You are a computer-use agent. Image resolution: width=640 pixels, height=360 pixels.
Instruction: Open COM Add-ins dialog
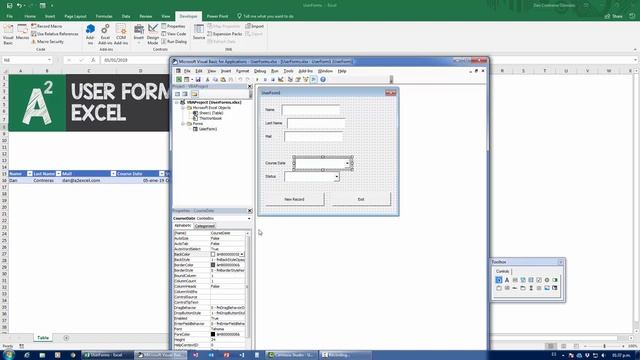point(121,34)
